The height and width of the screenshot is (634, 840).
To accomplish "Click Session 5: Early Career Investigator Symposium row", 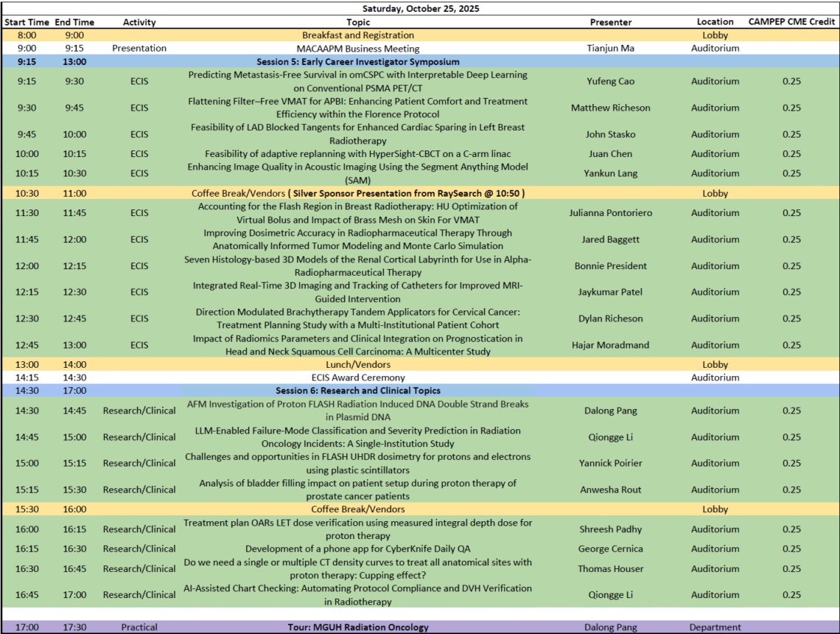I will pyautogui.click(x=358, y=62).
